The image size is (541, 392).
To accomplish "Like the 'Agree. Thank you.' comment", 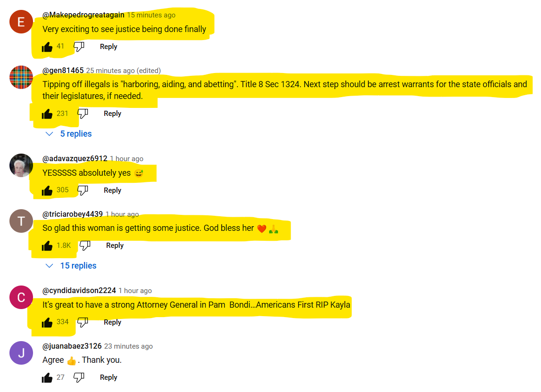I will [x=47, y=378].
